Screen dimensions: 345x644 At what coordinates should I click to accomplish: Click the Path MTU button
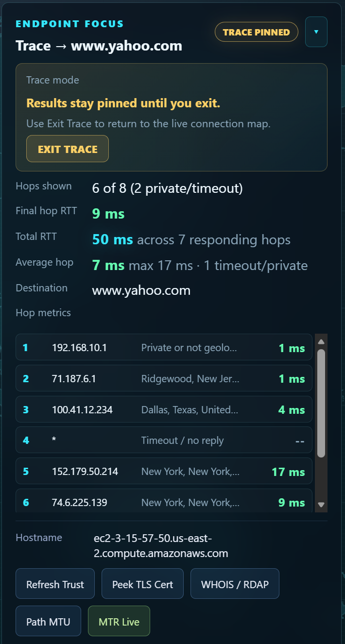(48, 621)
